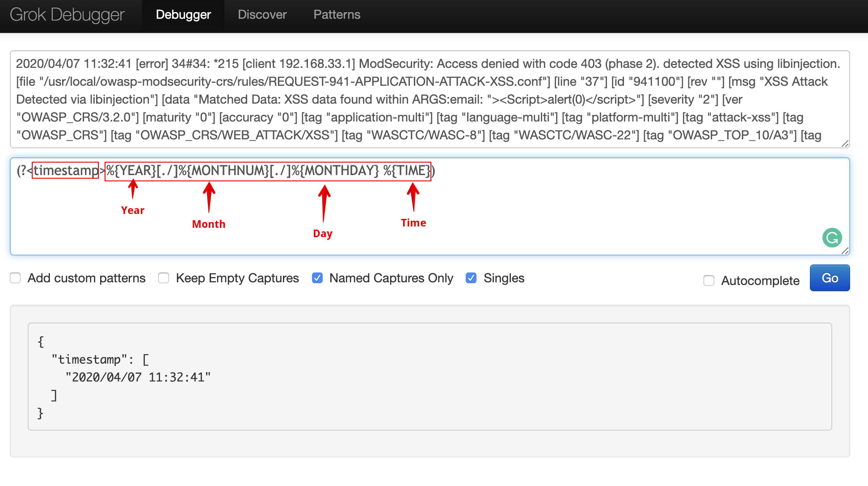Click the Named Captures Only label
Image resolution: width=868 pixels, height=486 pixels.
click(391, 278)
